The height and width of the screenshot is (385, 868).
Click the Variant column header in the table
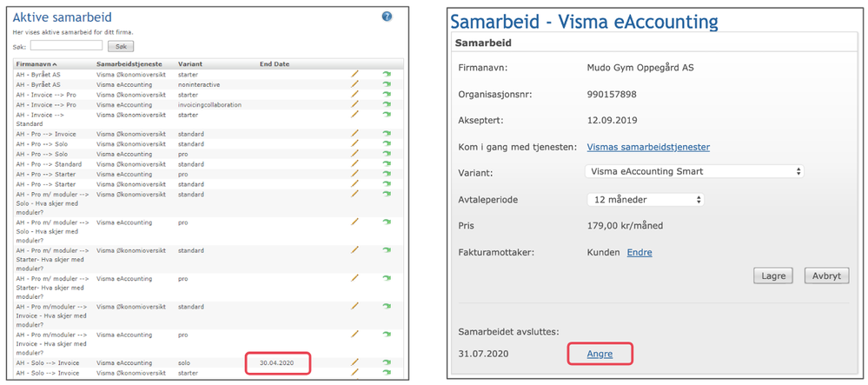tap(189, 63)
